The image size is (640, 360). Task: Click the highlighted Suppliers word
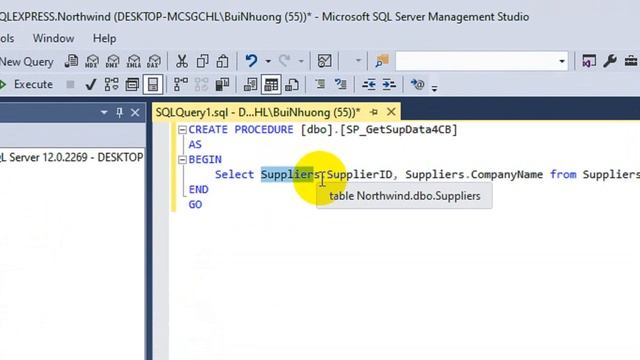(x=287, y=175)
